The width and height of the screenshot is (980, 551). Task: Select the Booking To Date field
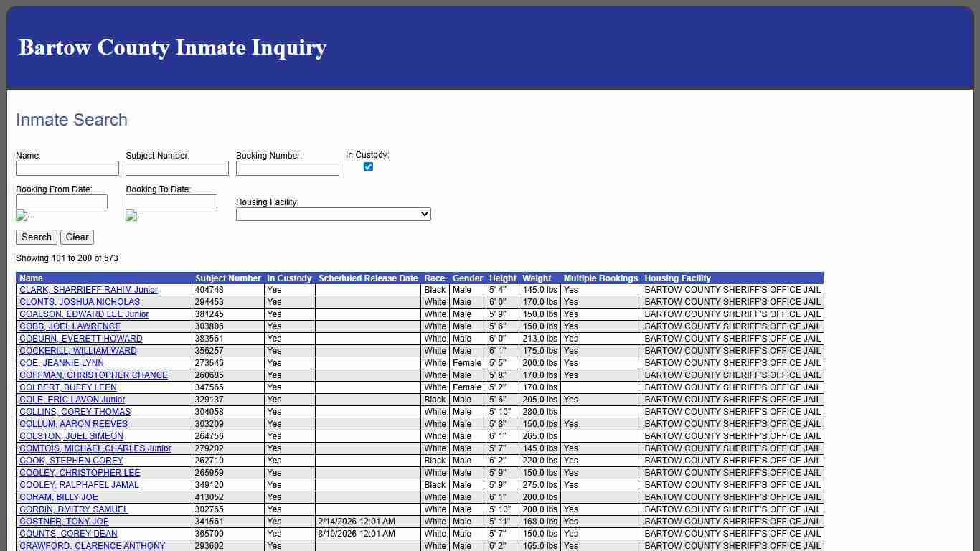171,202
